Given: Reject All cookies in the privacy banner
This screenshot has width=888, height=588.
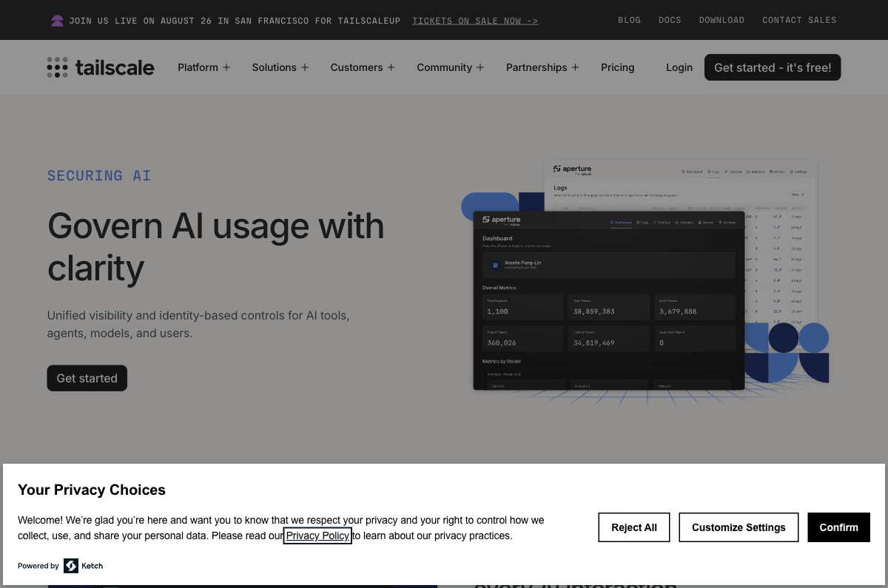Looking at the screenshot, I should click(634, 527).
